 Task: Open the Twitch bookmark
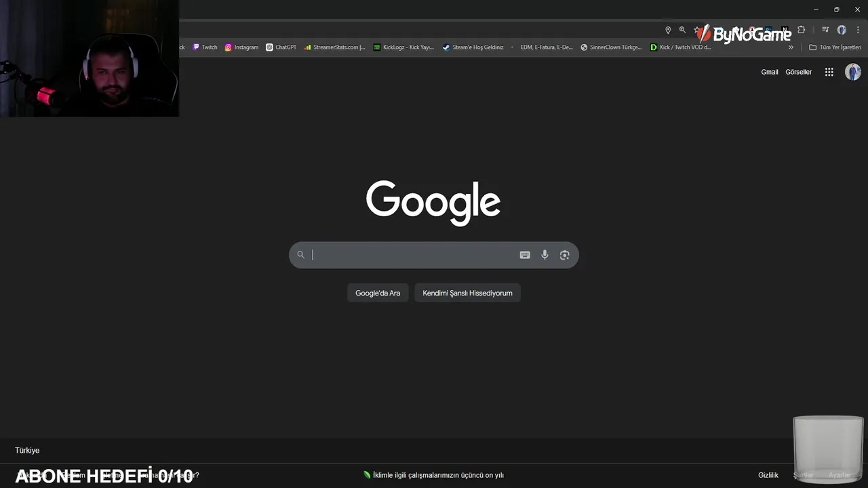205,47
